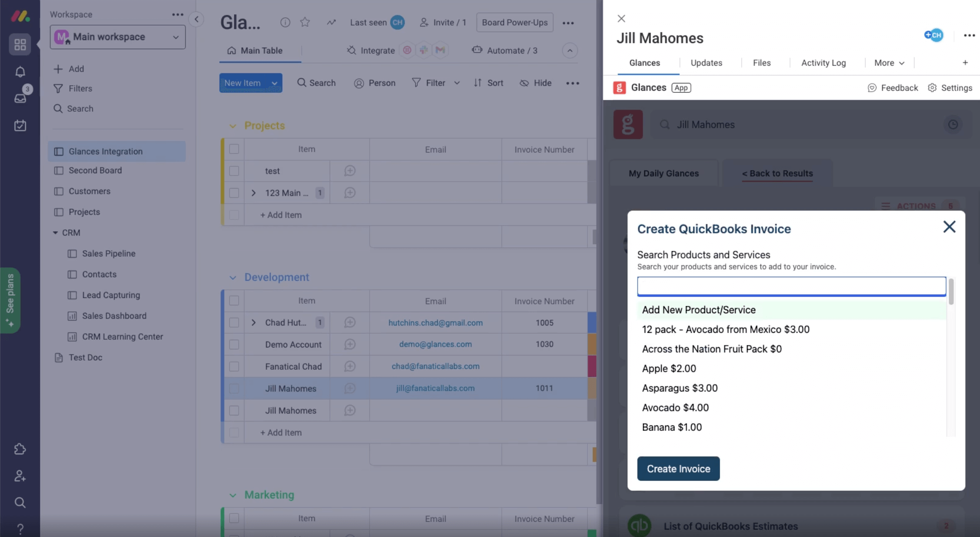
Task: Click the Glances history clock icon
Action: [953, 125]
